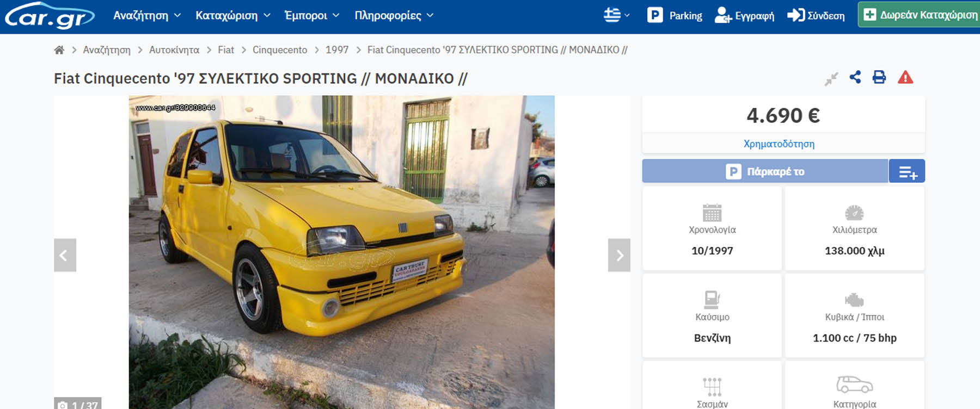Open the Έμποροι menu

tap(312, 15)
